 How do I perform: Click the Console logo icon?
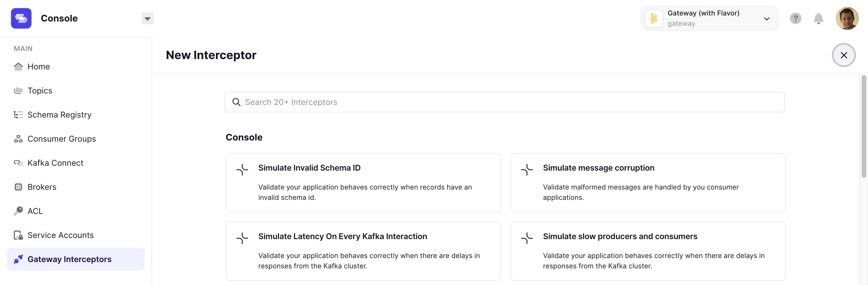(x=21, y=19)
